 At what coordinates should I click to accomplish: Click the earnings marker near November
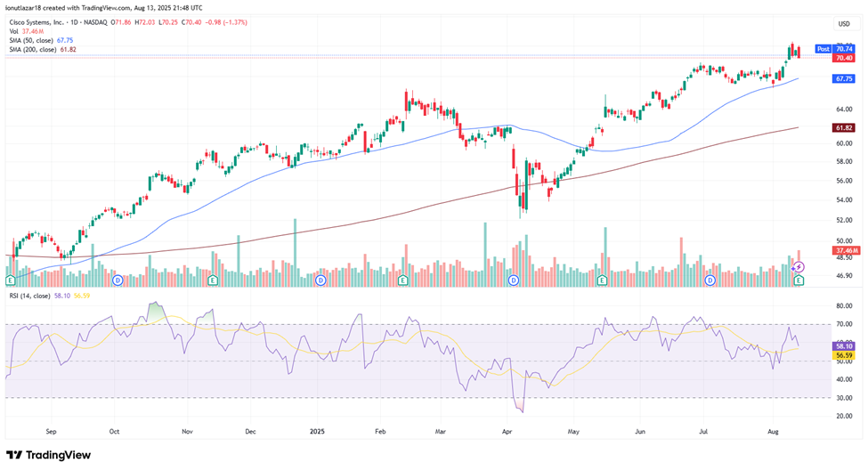coord(212,280)
